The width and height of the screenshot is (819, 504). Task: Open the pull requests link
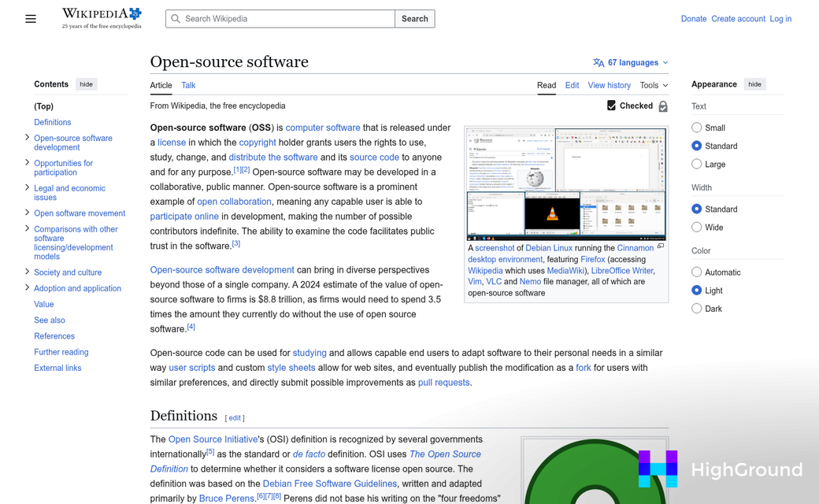pos(443,382)
